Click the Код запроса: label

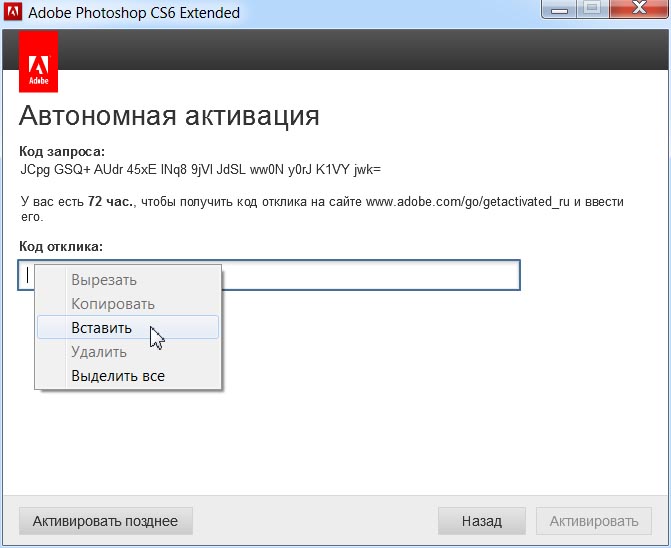click(62, 151)
